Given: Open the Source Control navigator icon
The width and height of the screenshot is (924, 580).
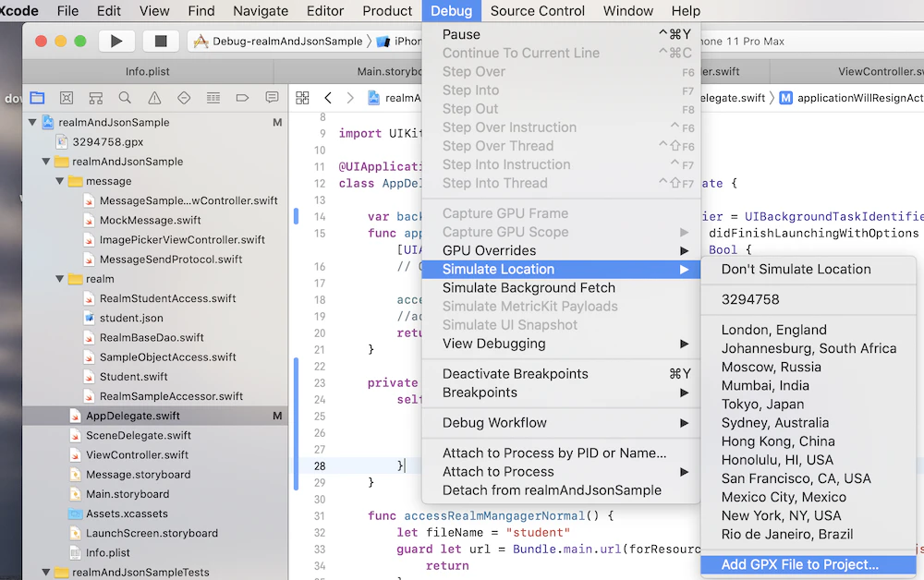Looking at the screenshot, I should [67, 98].
